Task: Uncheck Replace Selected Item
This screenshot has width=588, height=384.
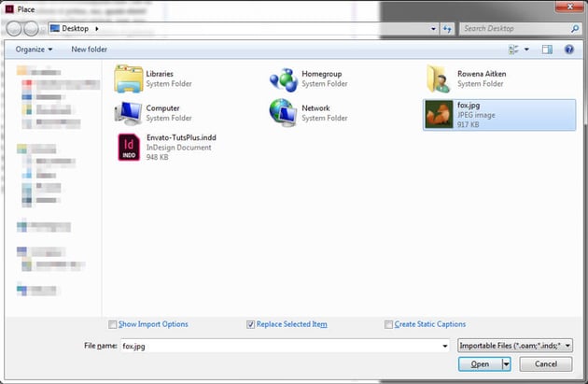Action: point(250,324)
